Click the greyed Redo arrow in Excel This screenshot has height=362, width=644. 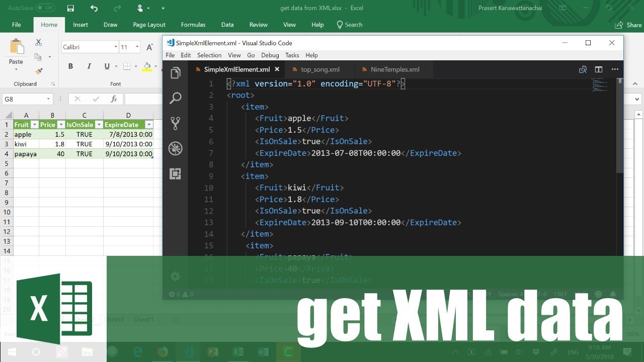click(117, 8)
